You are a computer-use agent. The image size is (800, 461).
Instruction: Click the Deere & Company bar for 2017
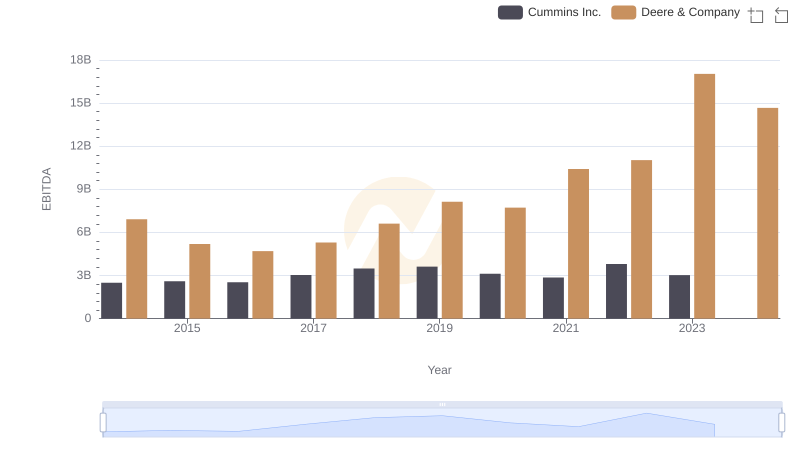coord(326,280)
